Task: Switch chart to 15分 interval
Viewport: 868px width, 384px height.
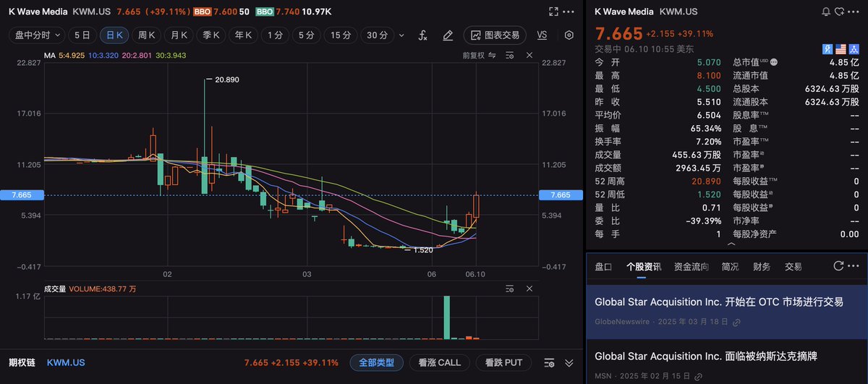Action: coord(341,35)
